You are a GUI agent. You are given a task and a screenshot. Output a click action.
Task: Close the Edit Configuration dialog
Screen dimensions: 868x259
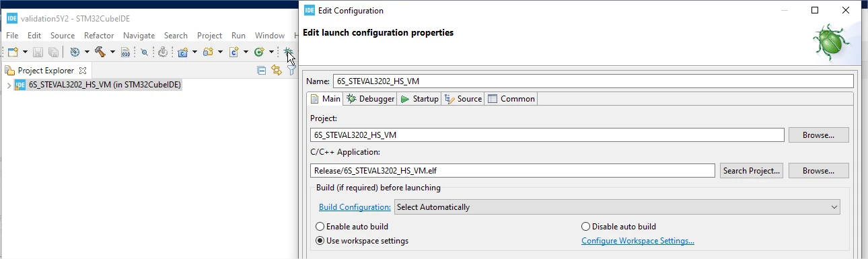point(846,10)
